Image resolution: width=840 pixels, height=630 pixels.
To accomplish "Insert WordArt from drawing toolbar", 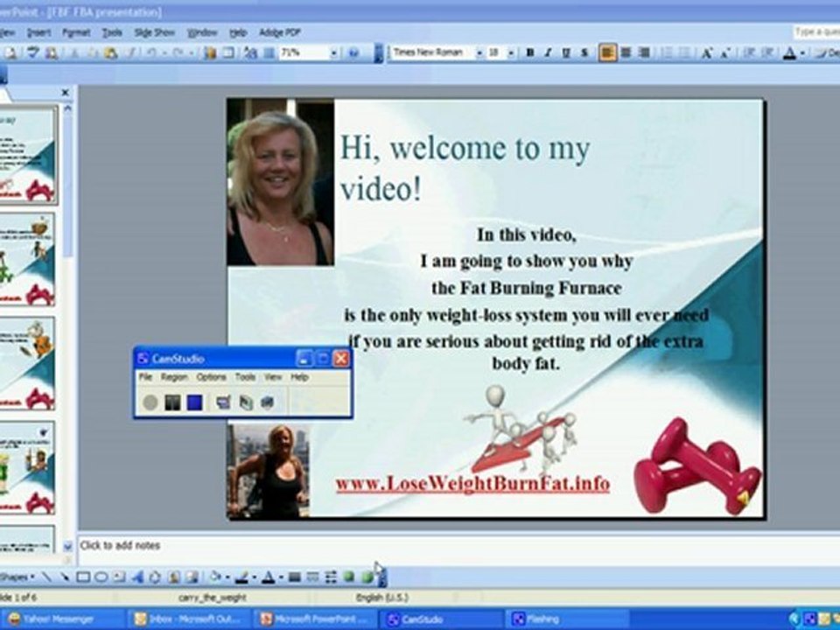I will pyautogui.click(x=137, y=577).
